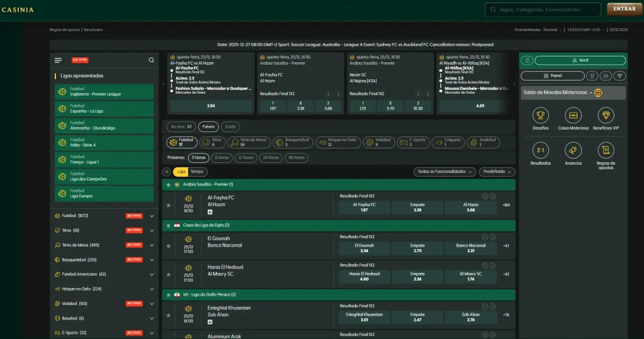Select the 12 Horas time filter

pos(246,158)
